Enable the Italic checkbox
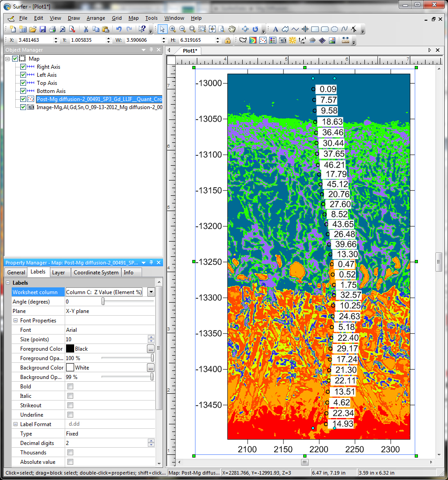The image size is (448, 480). point(70,396)
